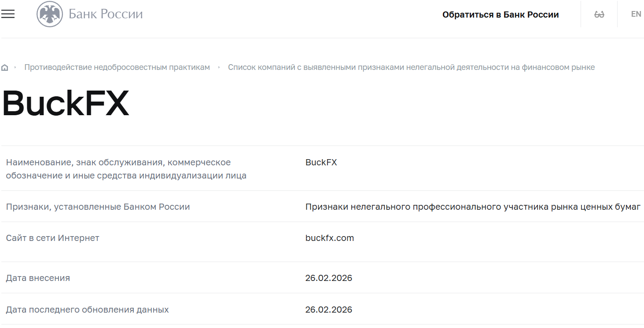This screenshot has height=328, width=644.
Task: Open the visually impaired version via glasses icon
Action: click(x=599, y=14)
